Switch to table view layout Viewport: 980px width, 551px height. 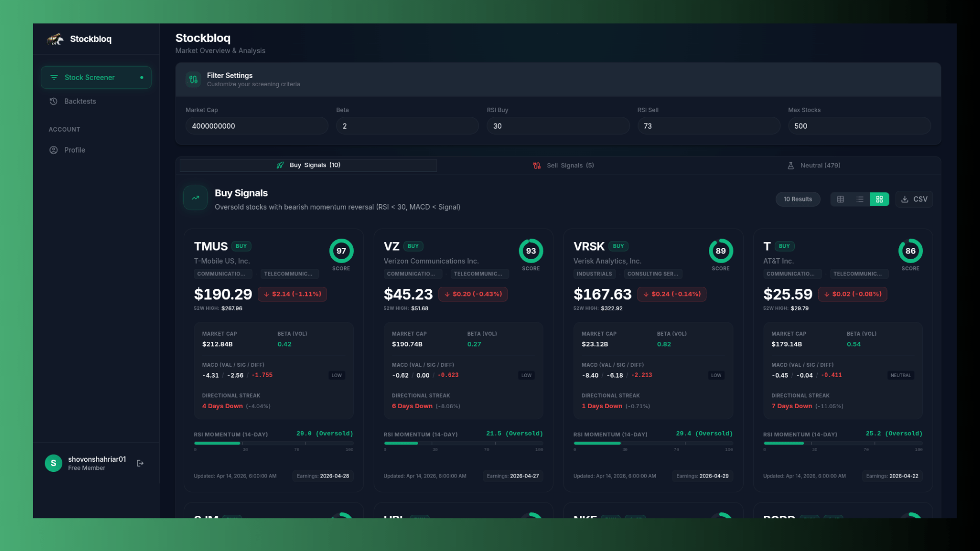pyautogui.click(x=840, y=199)
